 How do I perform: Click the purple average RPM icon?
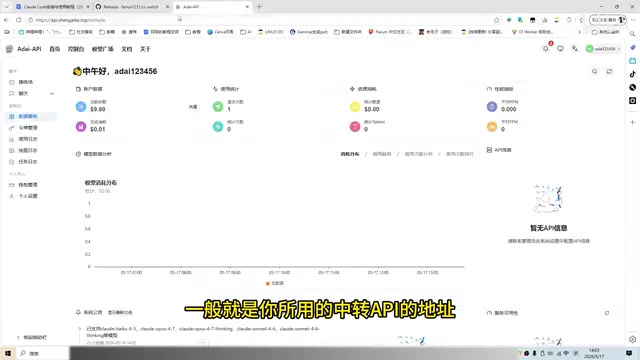(492, 107)
